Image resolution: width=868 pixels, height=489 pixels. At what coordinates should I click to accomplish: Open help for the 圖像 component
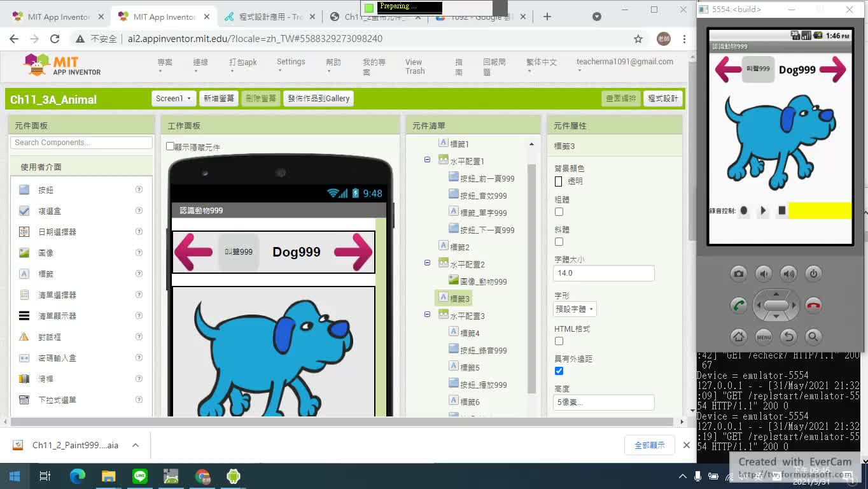coord(139,253)
